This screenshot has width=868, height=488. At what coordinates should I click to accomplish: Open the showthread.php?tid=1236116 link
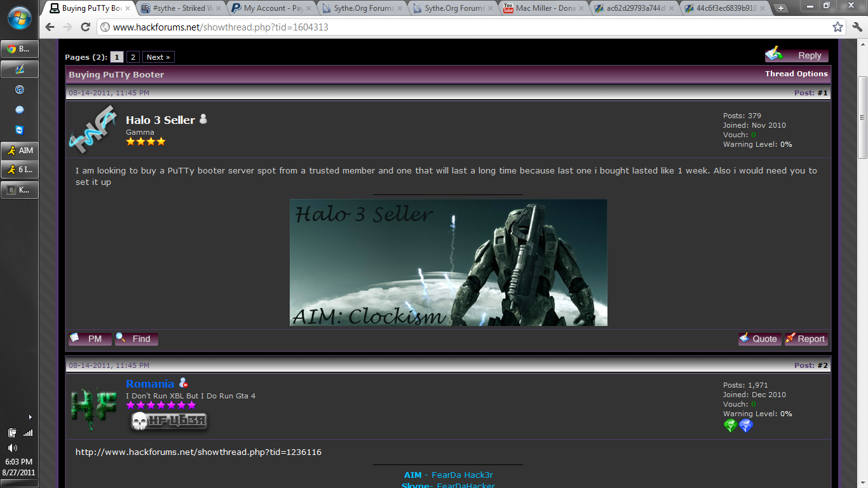[x=198, y=452]
